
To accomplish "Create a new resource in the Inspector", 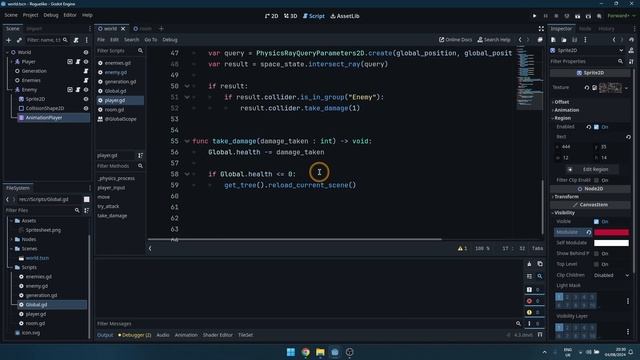I will coord(553,40).
